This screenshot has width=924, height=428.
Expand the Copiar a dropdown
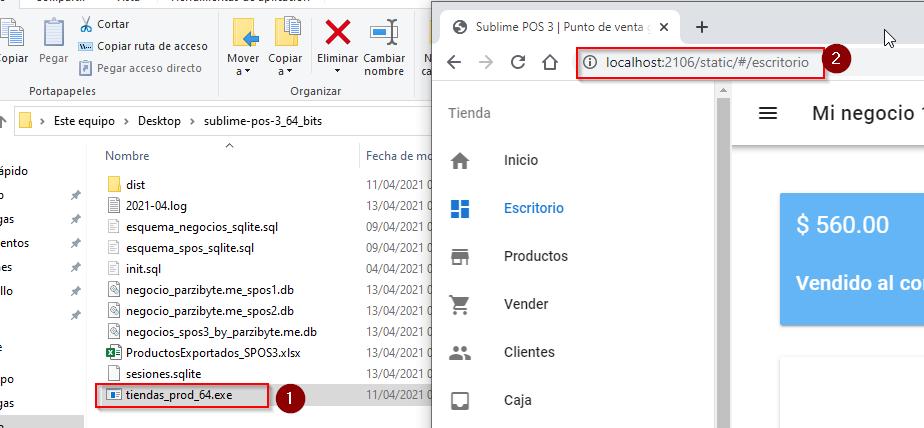285,71
